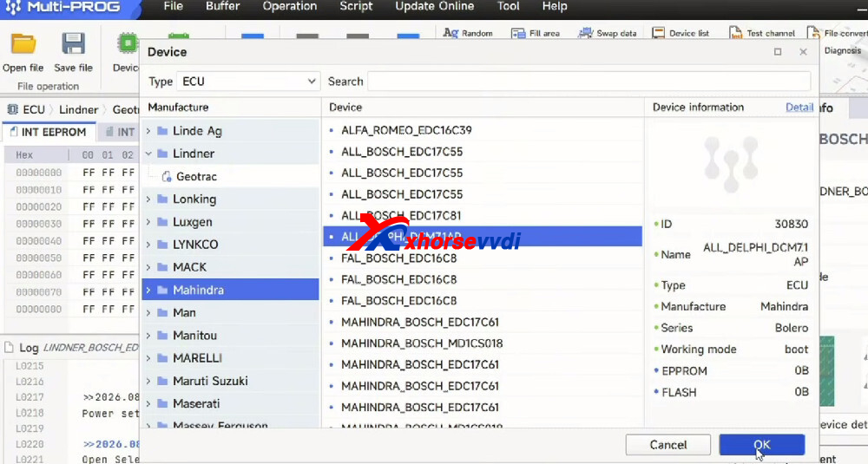This screenshot has width=868, height=464.
Task: Click the Save file icon
Action: (73, 44)
